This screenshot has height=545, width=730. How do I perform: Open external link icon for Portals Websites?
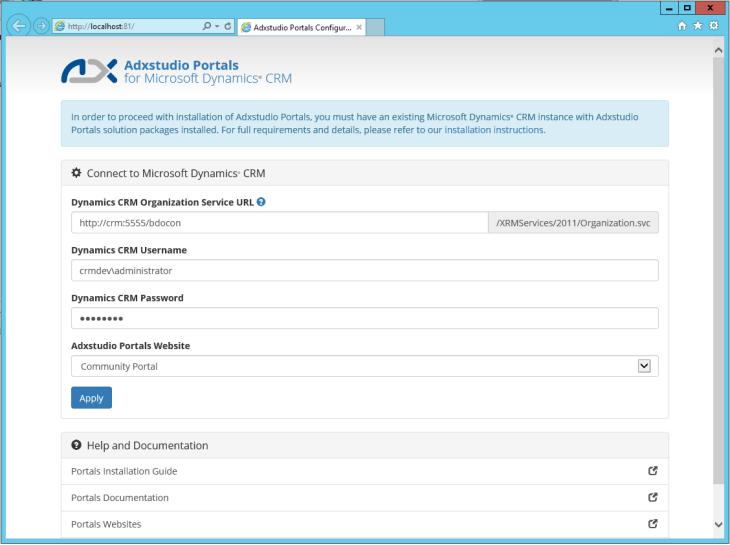click(653, 524)
